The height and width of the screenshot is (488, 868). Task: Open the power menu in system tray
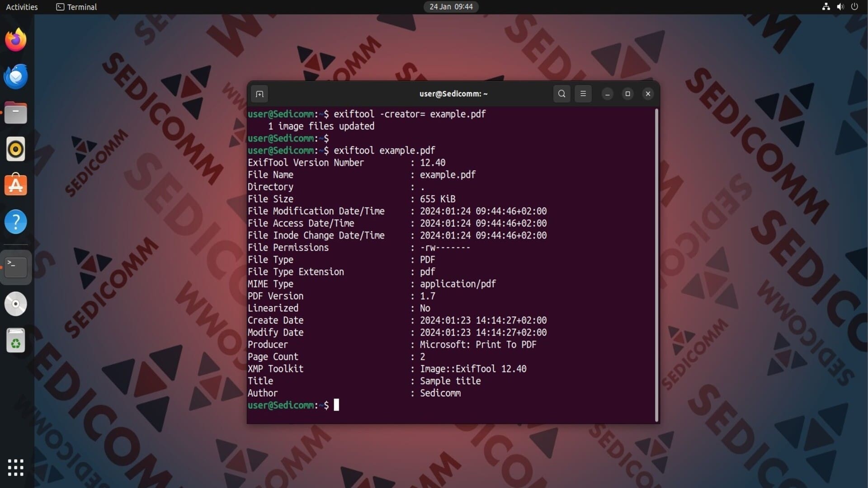854,7
